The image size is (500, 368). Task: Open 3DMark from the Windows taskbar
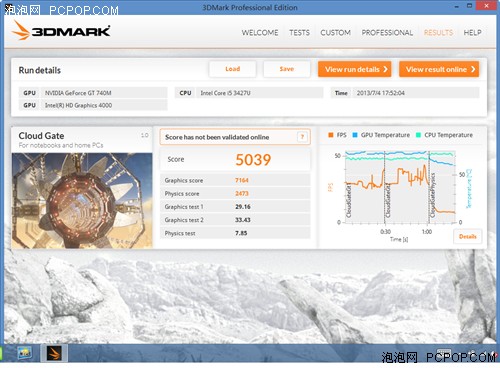coord(54,353)
